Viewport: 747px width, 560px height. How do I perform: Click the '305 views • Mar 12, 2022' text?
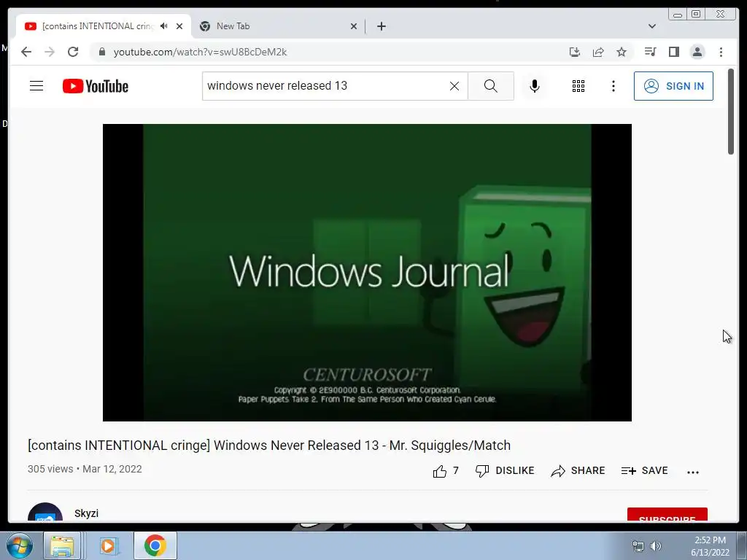[85, 469]
